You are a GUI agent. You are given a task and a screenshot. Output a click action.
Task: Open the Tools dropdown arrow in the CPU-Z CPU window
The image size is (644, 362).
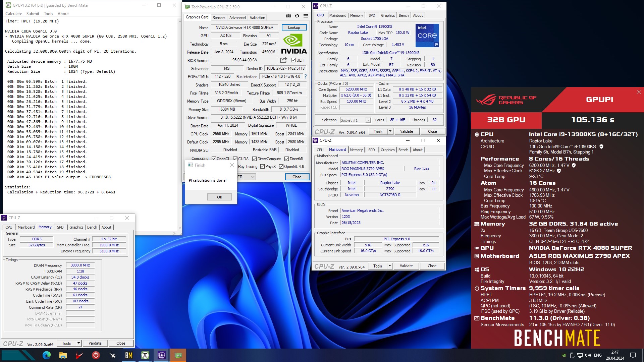pos(390,131)
